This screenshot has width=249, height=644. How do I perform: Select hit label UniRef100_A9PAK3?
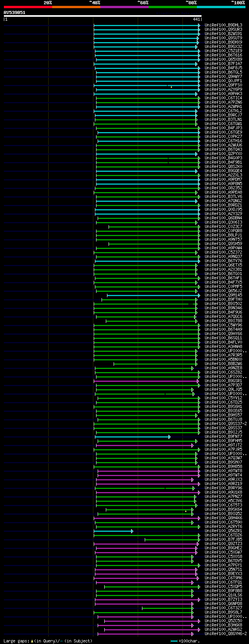223,94
